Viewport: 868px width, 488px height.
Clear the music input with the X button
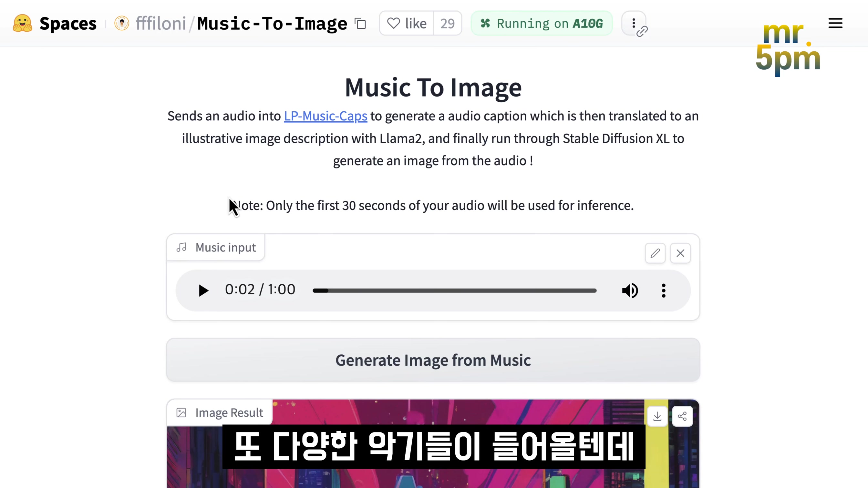pyautogui.click(x=680, y=253)
